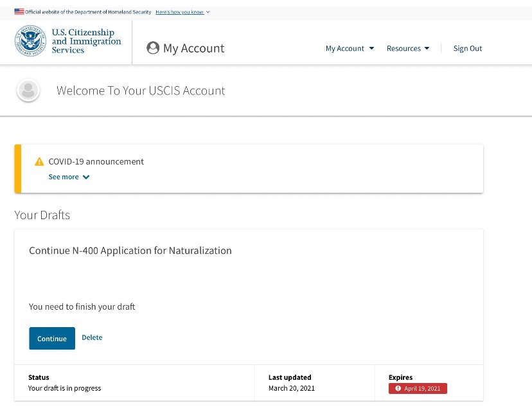Delete the N-400 draft application
The height and width of the screenshot is (410, 532).
click(92, 338)
